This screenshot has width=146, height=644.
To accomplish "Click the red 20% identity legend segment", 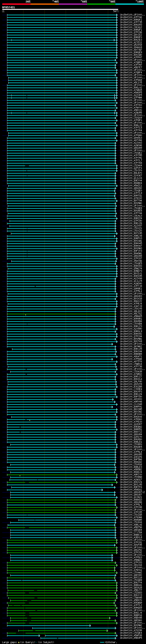I will point(16,4).
